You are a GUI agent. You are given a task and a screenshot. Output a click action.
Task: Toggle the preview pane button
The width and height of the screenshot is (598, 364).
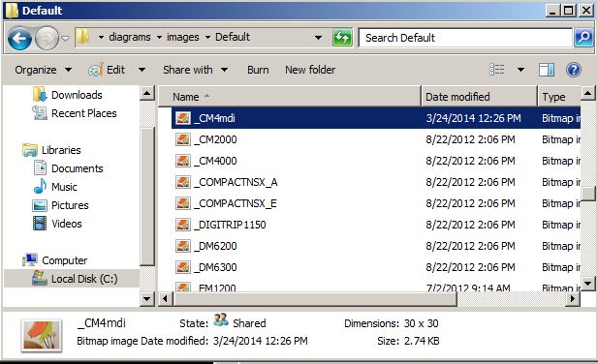(x=546, y=70)
